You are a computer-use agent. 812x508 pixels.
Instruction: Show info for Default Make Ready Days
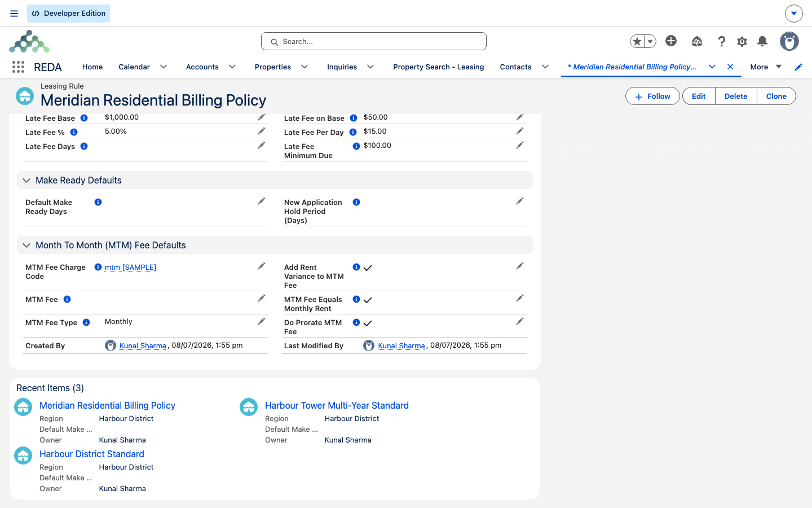tap(98, 202)
